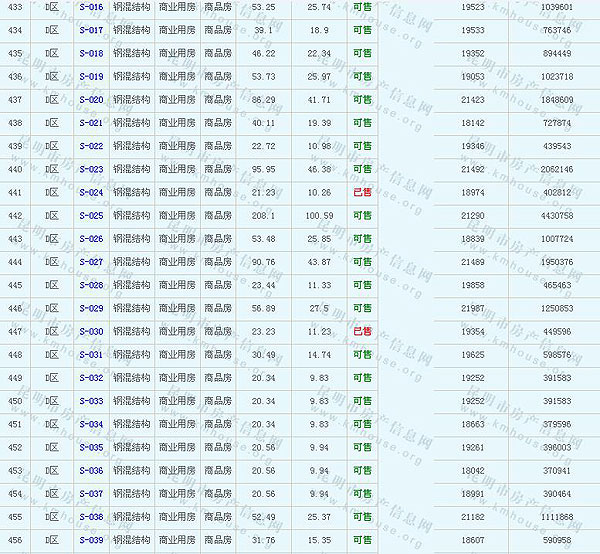The width and height of the screenshot is (600, 554).
Task: Open the S-030 unit link
Action: coord(90,332)
